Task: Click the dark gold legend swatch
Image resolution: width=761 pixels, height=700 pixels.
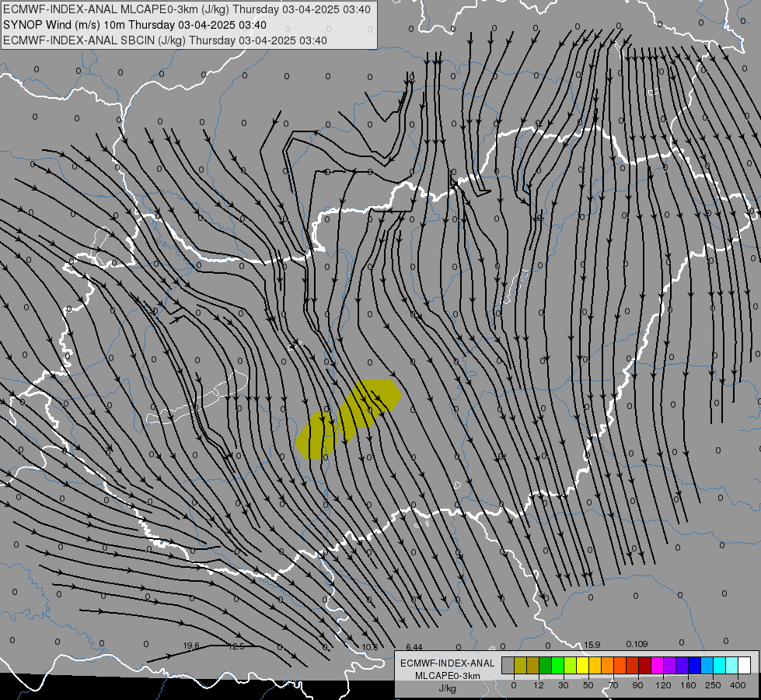Action: tap(533, 665)
